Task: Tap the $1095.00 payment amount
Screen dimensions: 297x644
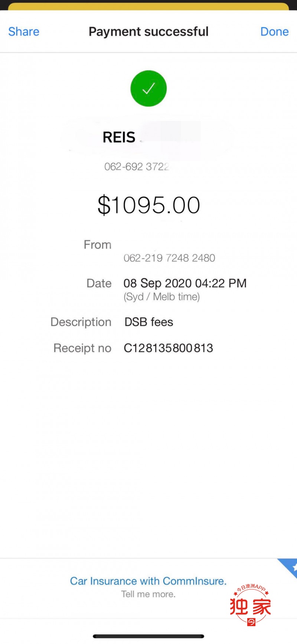Action: (149, 205)
